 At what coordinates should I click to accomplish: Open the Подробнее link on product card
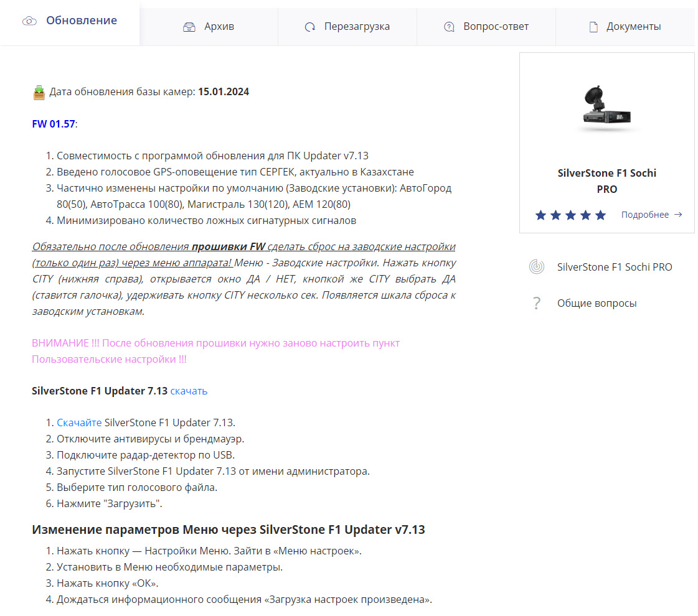[645, 215]
